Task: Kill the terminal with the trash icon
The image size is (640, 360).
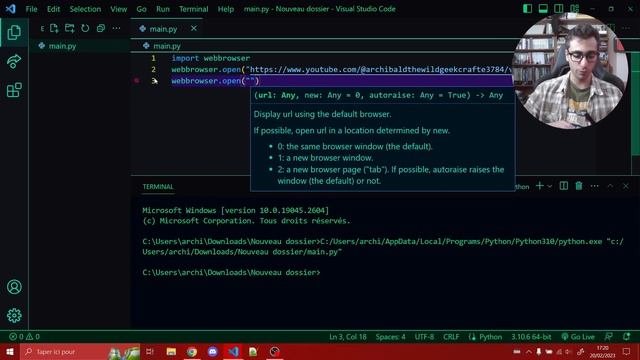Action: click(x=579, y=186)
